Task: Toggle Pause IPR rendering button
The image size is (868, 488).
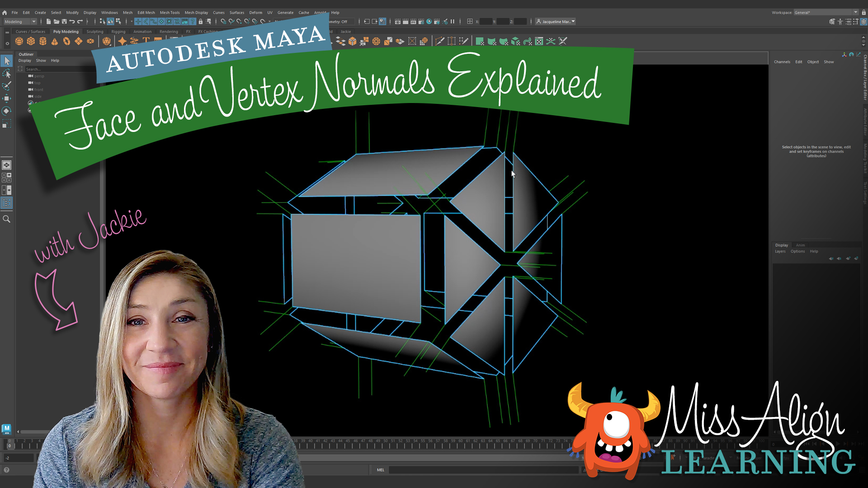Action: point(453,21)
